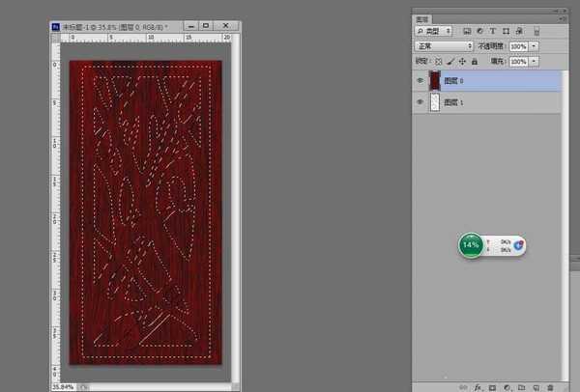The width and height of the screenshot is (580, 392).
Task: Hide layer 图层 1 with eye icon
Action: click(420, 101)
